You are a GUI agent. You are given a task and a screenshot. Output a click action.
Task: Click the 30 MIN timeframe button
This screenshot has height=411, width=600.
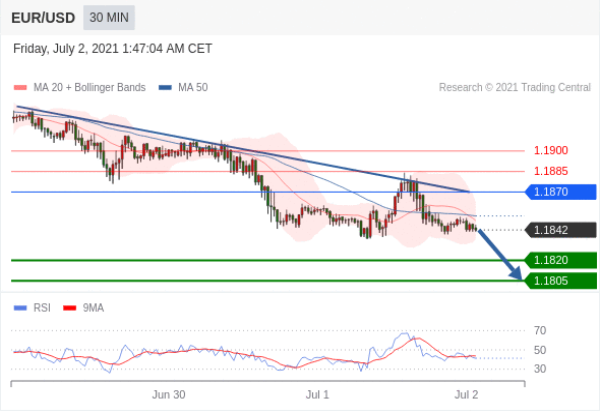click(109, 18)
